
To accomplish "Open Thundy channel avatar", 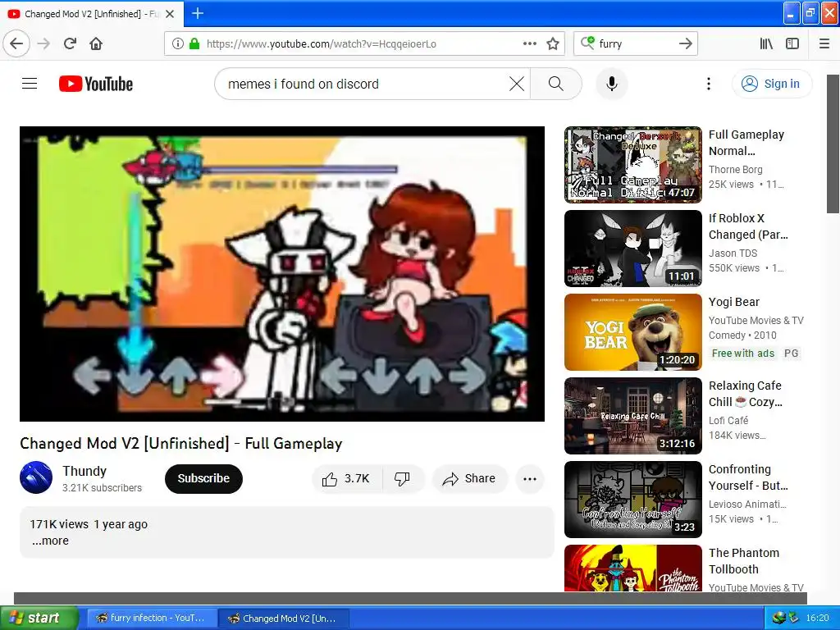I will click(36, 477).
